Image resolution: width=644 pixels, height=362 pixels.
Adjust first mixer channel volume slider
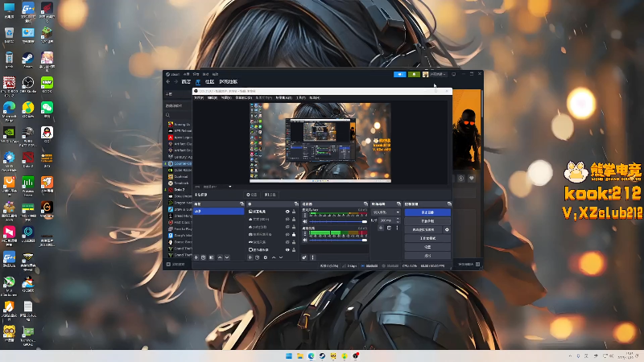tap(337, 222)
